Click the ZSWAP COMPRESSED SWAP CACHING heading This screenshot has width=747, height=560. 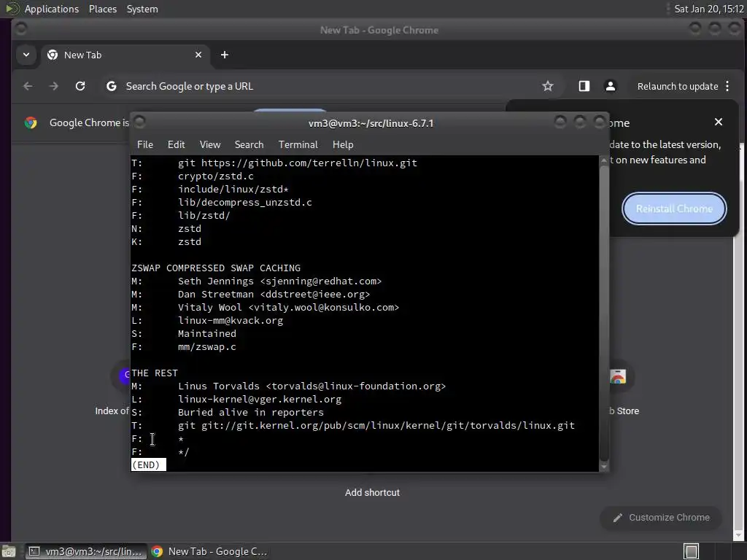(216, 268)
